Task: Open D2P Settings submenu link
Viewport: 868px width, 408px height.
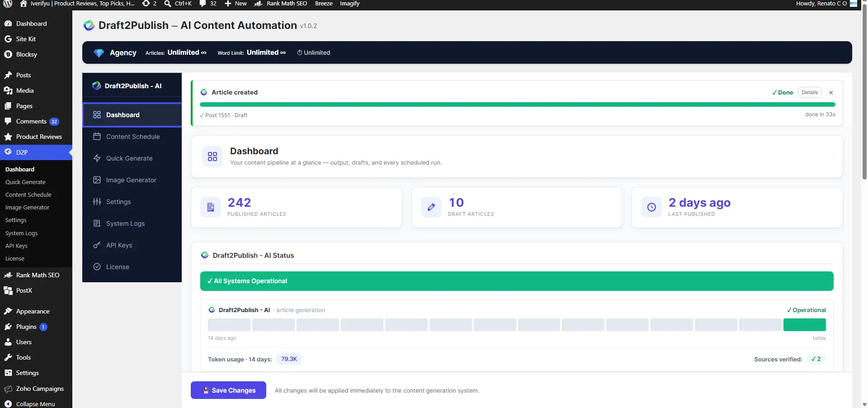Action: coord(16,220)
